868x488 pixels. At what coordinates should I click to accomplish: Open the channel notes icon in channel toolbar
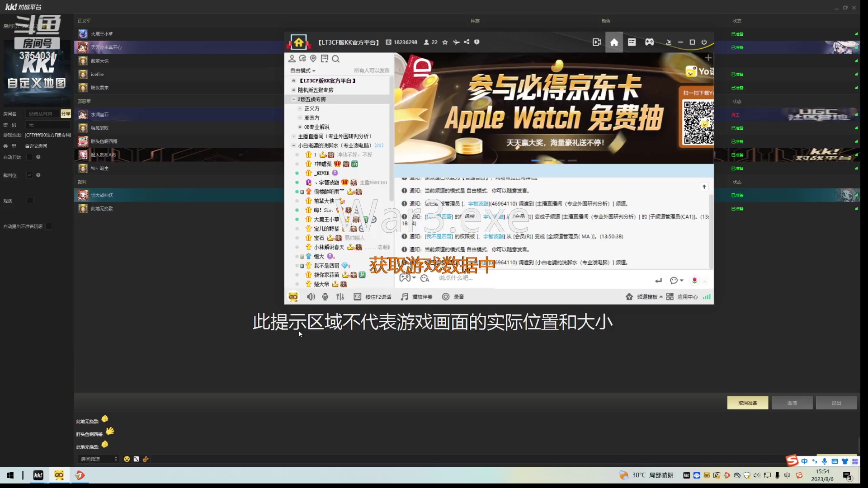tap(325, 59)
